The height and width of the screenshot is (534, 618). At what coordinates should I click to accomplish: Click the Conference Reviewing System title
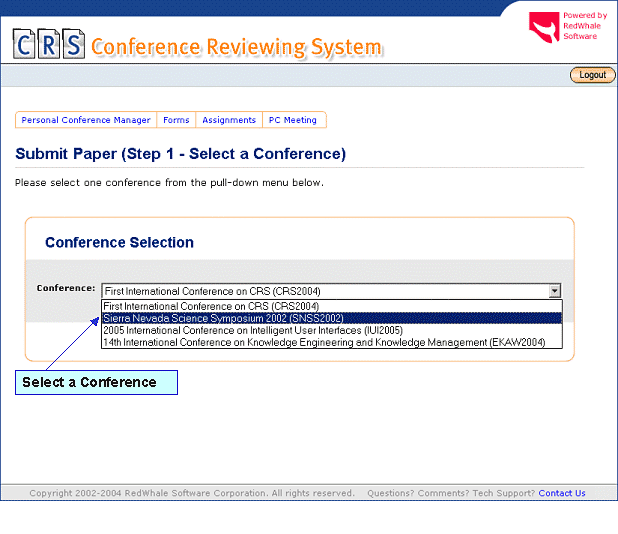point(236,47)
